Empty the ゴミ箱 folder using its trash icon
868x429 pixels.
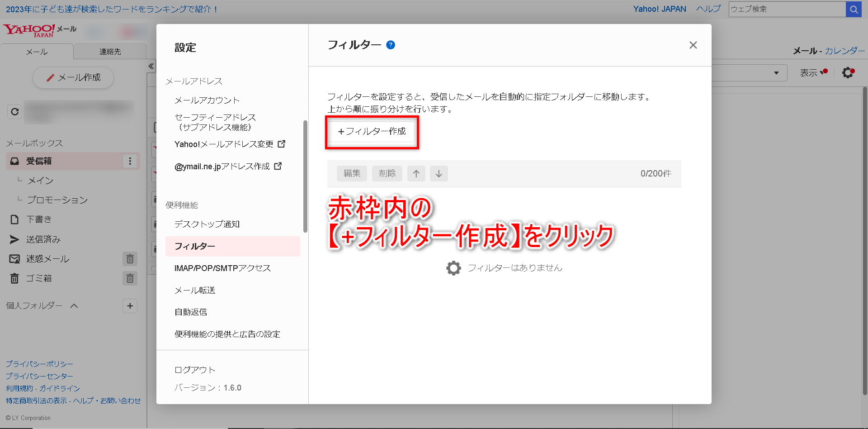click(130, 278)
